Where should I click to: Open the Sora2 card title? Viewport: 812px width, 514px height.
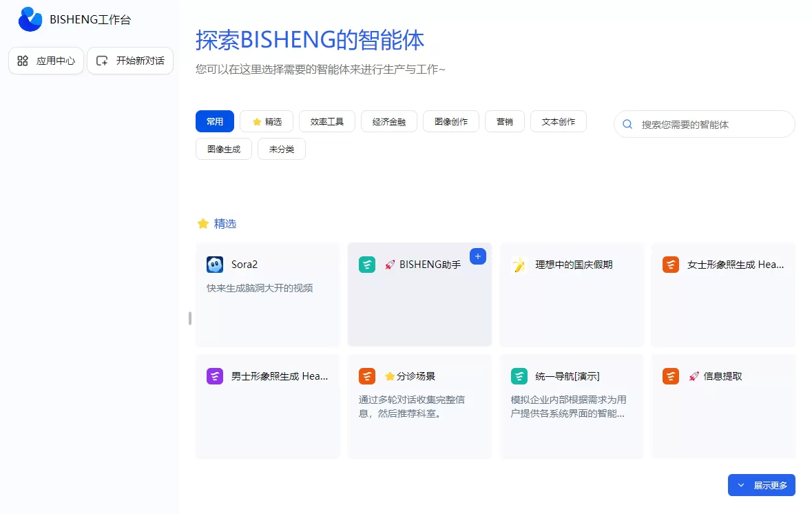tap(244, 265)
